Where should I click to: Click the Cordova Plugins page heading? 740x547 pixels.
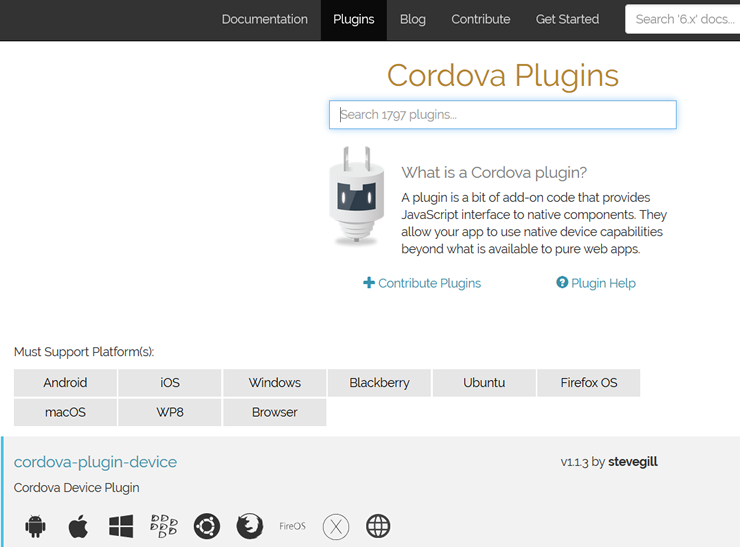503,76
